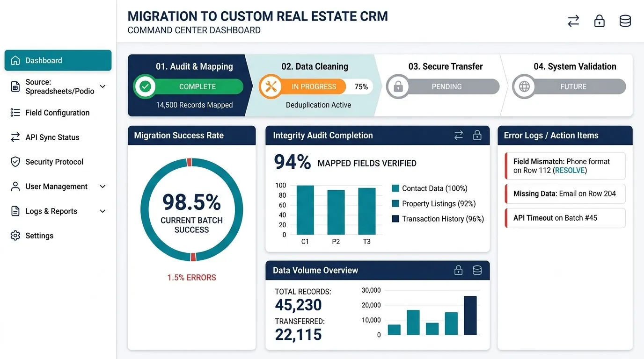The width and height of the screenshot is (644, 359).
Task: Click the green checkmark on Audit & Mapping
Action: coord(146,86)
